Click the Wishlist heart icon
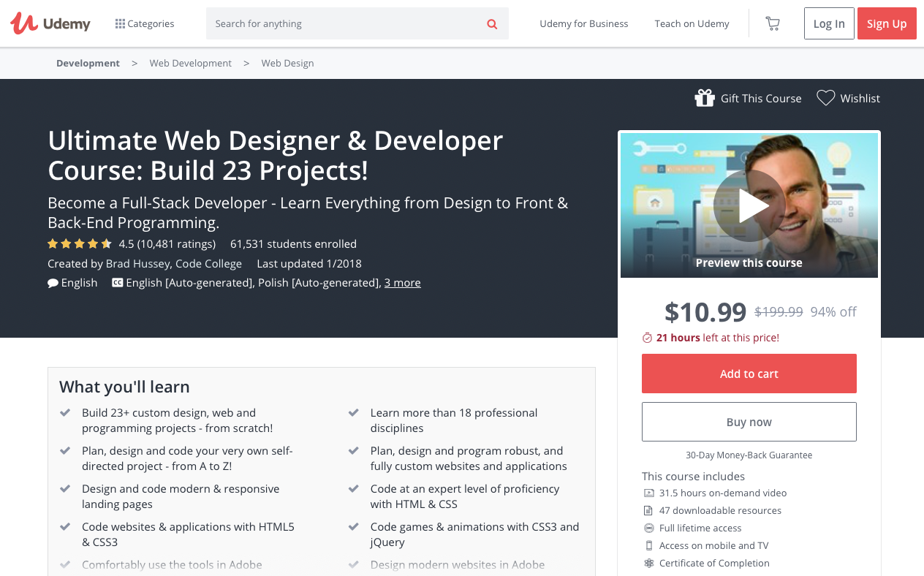 point(825,98)
